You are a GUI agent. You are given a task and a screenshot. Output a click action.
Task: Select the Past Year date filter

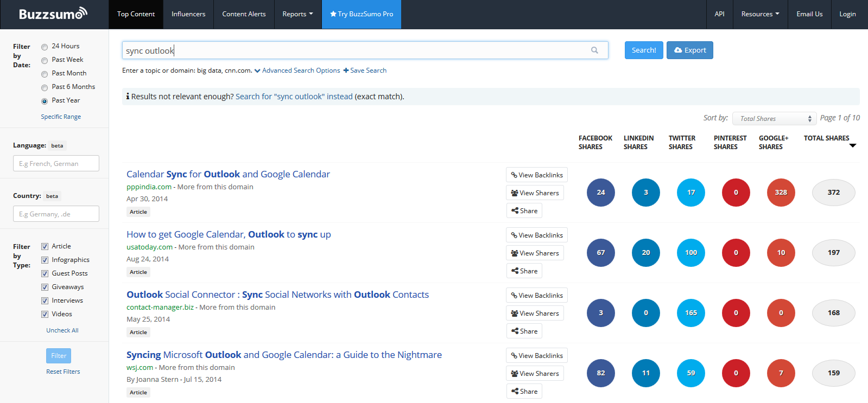pos(45,101)
